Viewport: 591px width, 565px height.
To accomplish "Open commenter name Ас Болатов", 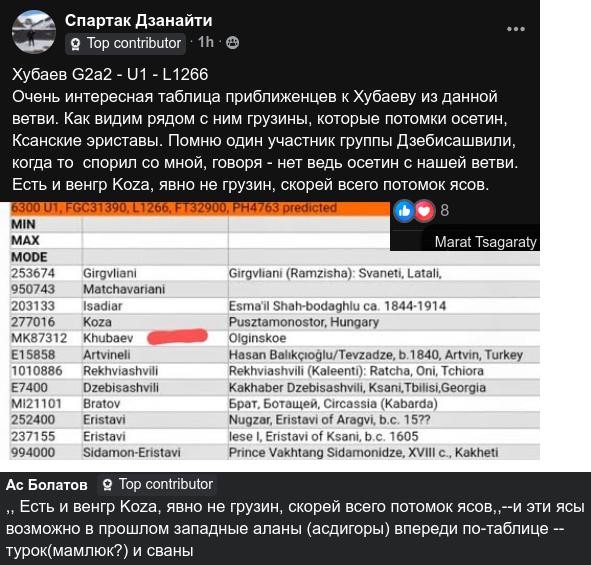I will 47,485.
